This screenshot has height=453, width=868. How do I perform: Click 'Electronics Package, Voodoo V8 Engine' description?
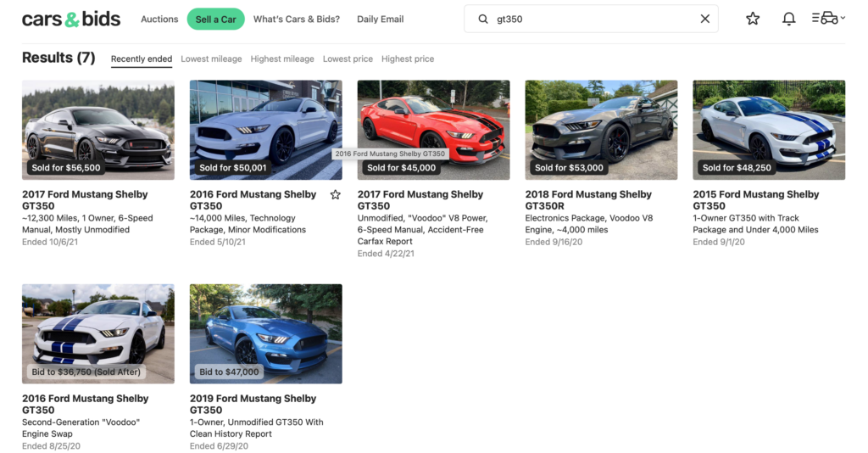589,224
